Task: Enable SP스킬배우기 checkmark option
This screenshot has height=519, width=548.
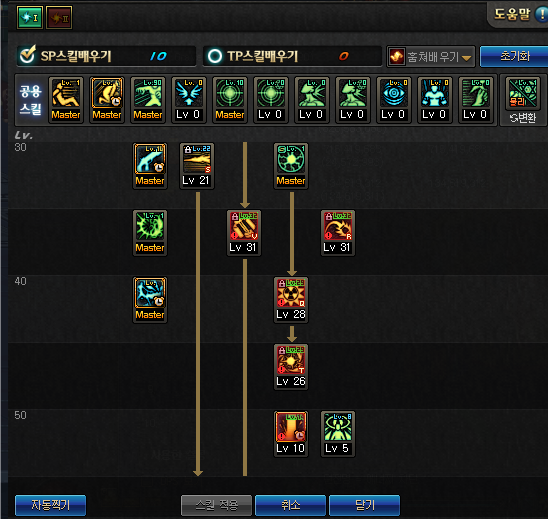Action: (27, 55)
